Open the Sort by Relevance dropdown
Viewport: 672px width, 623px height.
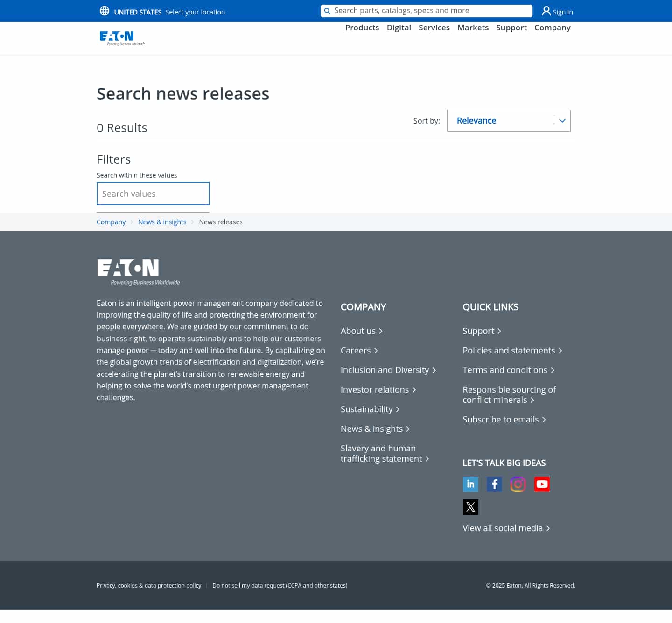pyautogui.click(x=508, y=120)
